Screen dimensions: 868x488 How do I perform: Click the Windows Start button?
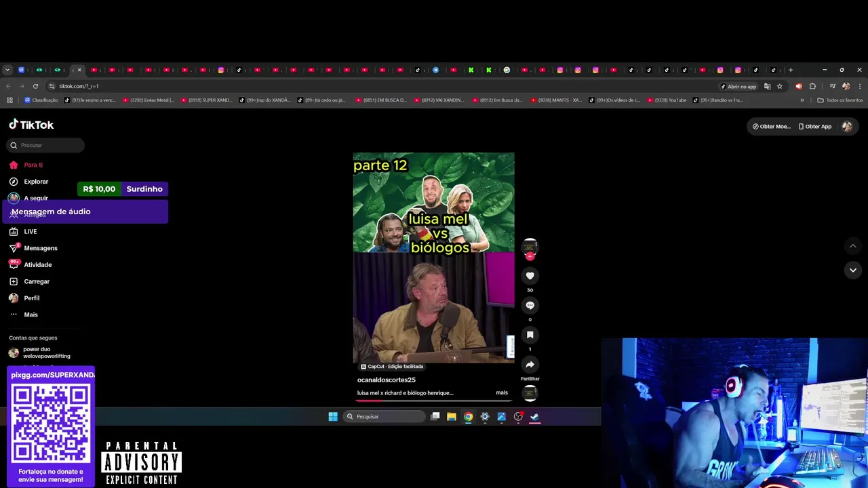tap(333, 416)
